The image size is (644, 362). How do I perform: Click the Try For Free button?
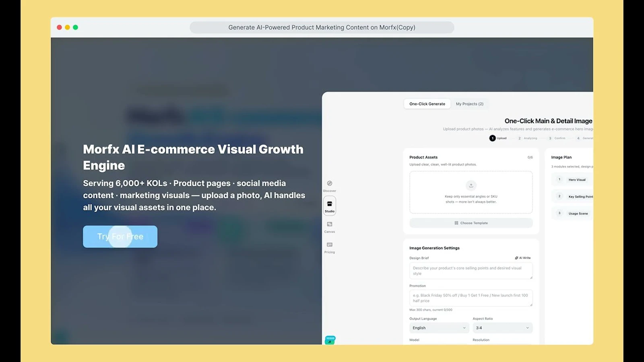pyautogui.click(x=120, y=237)
